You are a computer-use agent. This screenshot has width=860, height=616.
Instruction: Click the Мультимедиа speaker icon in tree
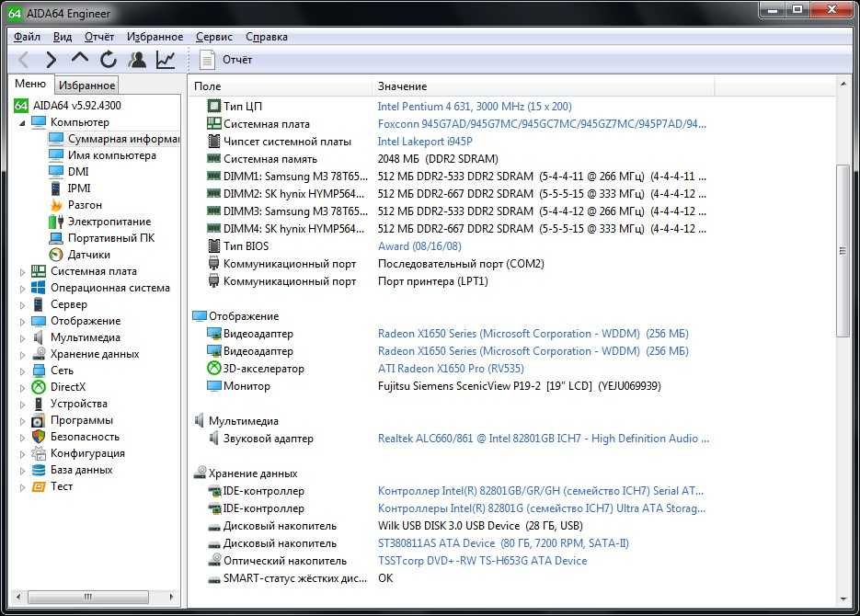pyautogui.click(x=39, y=337)
